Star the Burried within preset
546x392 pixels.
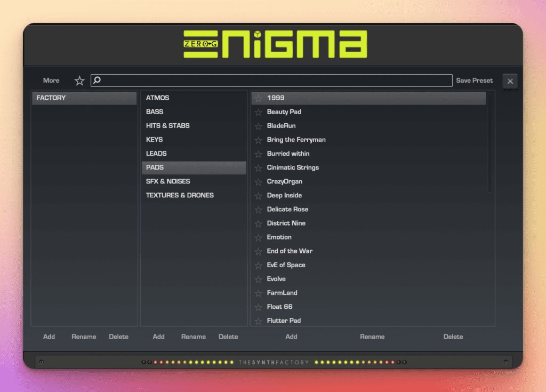tap(259, 154)
